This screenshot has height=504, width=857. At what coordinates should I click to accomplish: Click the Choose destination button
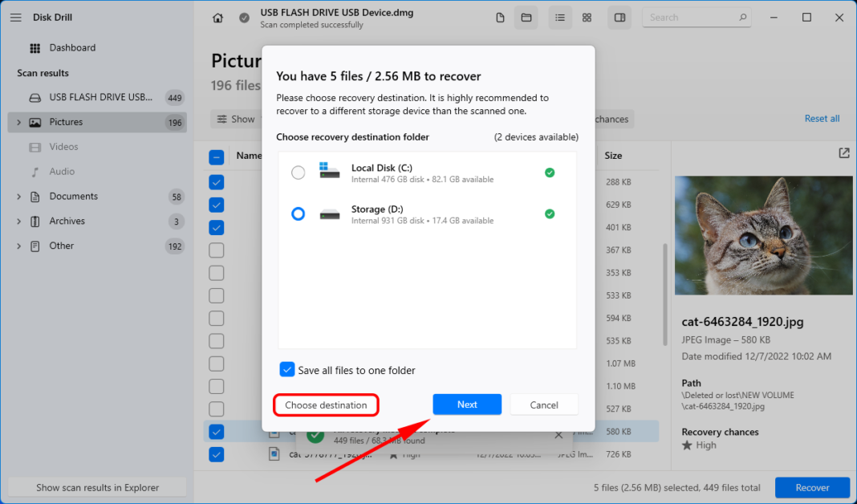click(326, 405)
